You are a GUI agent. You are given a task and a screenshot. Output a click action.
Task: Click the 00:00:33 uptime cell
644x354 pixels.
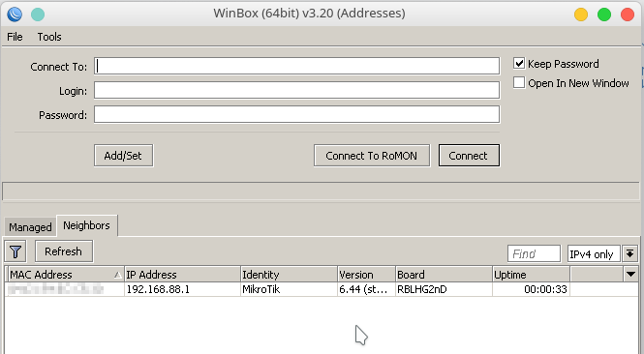point(531,289)
